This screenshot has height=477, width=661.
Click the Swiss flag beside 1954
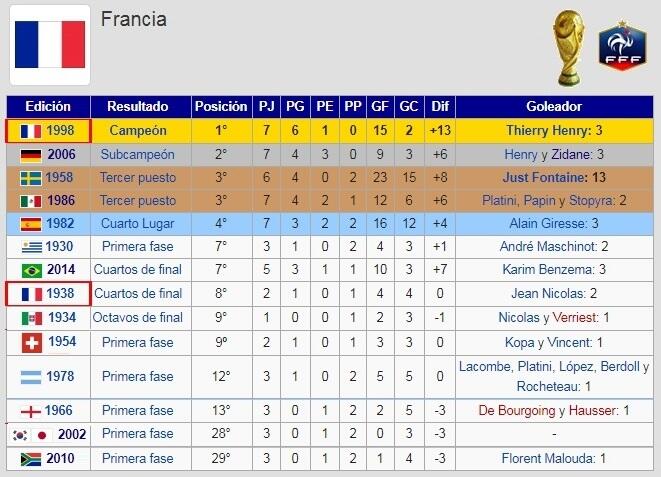pyautogui.click(x=30, y=342)
